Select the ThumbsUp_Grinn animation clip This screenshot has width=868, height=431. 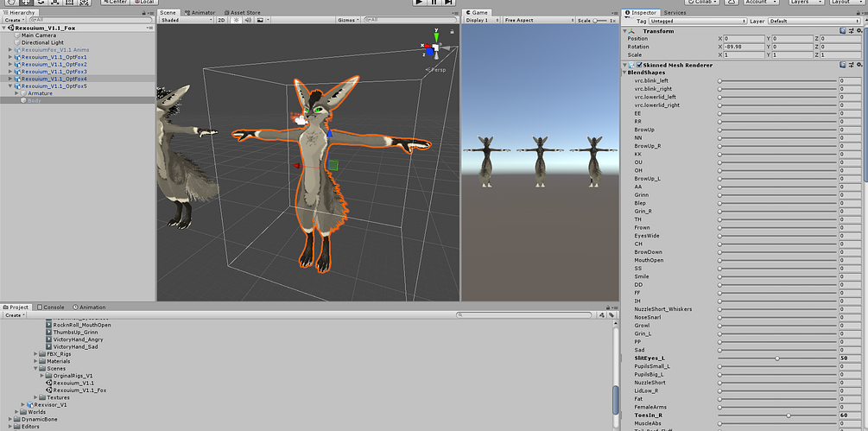[x=75, y=332]
